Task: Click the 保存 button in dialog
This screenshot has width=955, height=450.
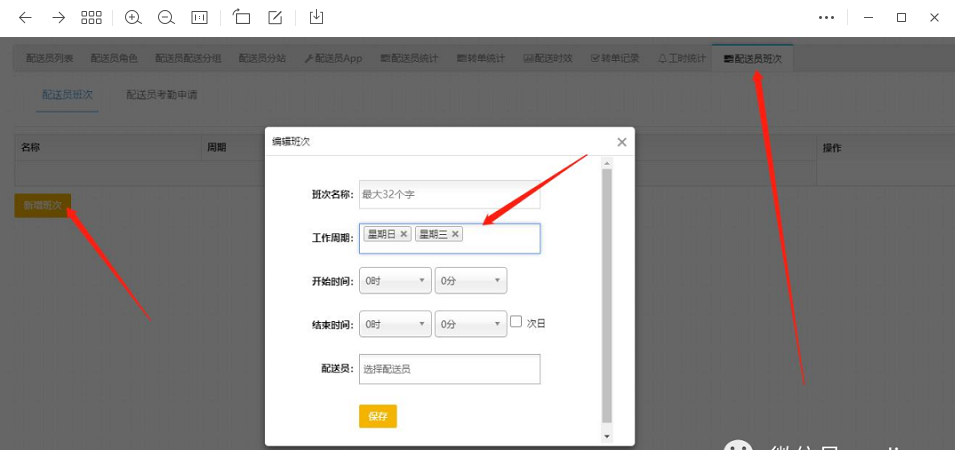Action: pos(377,416)
